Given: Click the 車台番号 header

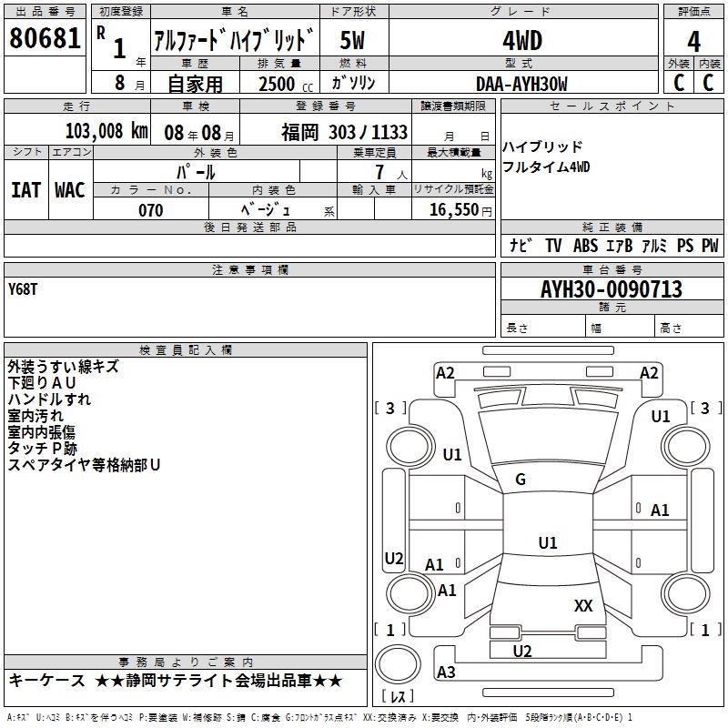Looking at the screenshot, I should 612,269.
